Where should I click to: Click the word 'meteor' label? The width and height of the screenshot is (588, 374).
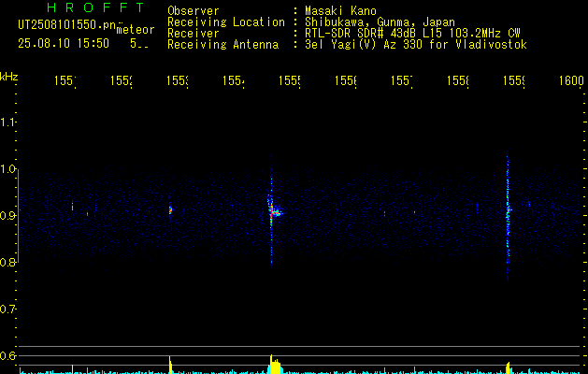[136, 30]
